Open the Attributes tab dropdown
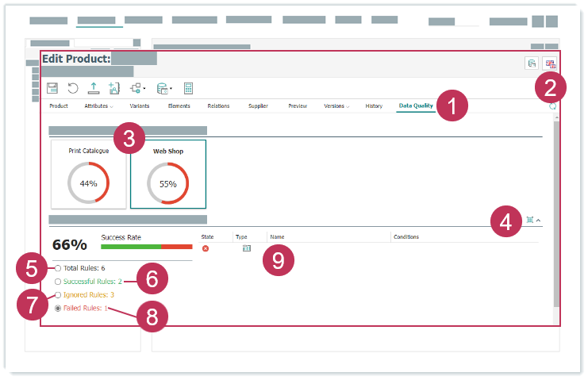Screen dimensions: 588x380 point(98,106)
